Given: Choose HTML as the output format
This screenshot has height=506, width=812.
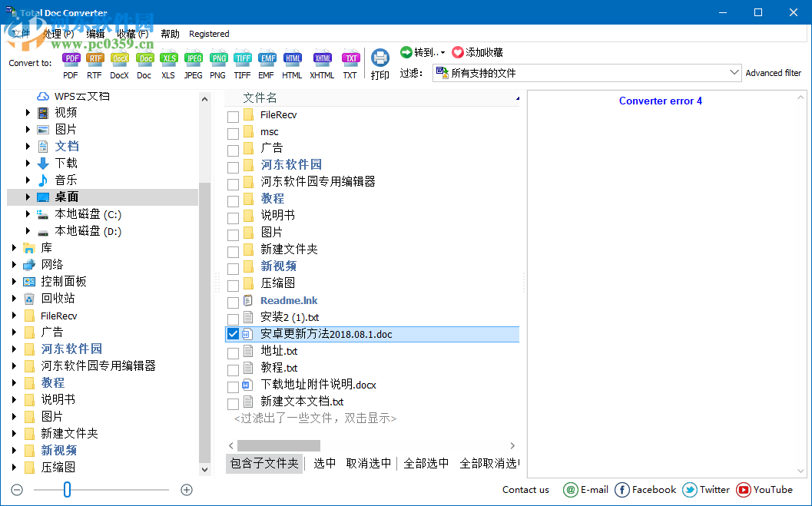Looking at the screenshot, I should point(293,58).
